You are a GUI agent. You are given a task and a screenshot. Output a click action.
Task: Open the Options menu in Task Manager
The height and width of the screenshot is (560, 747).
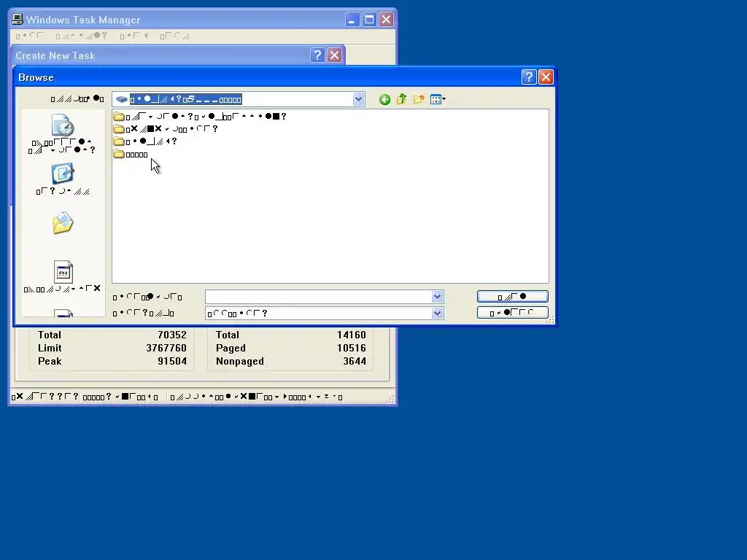[81, 36]
